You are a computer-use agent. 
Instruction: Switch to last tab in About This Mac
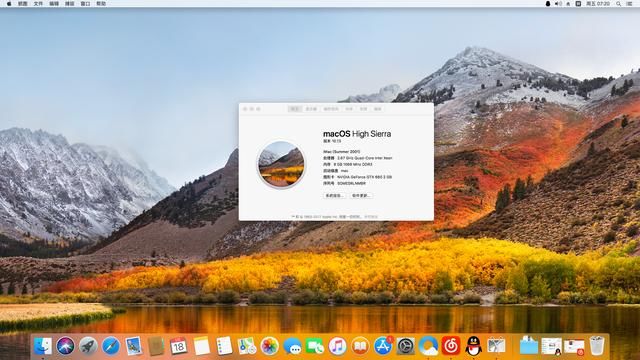(x=378, y=109)
